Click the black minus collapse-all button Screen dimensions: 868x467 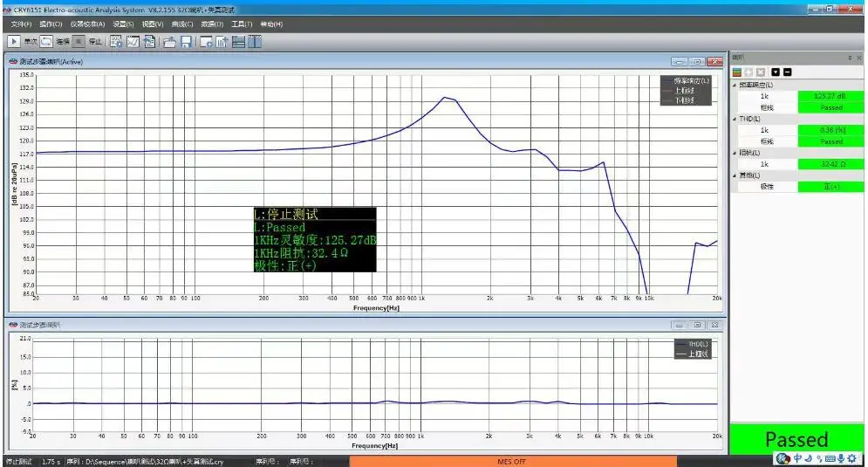coord(787,72)
